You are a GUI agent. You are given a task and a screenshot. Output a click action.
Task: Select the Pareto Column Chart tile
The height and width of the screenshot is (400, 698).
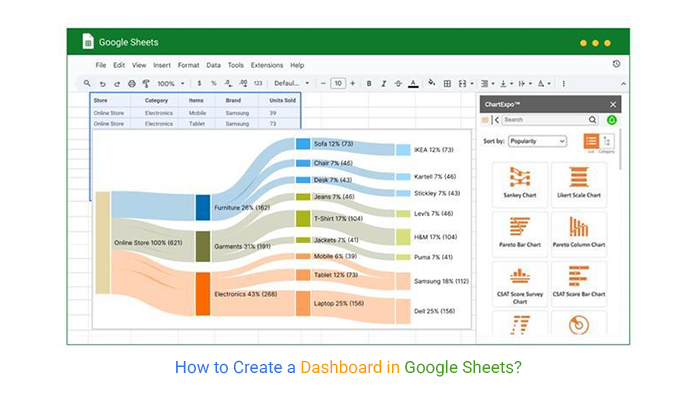pyautogui.click(x=579, y=233)
